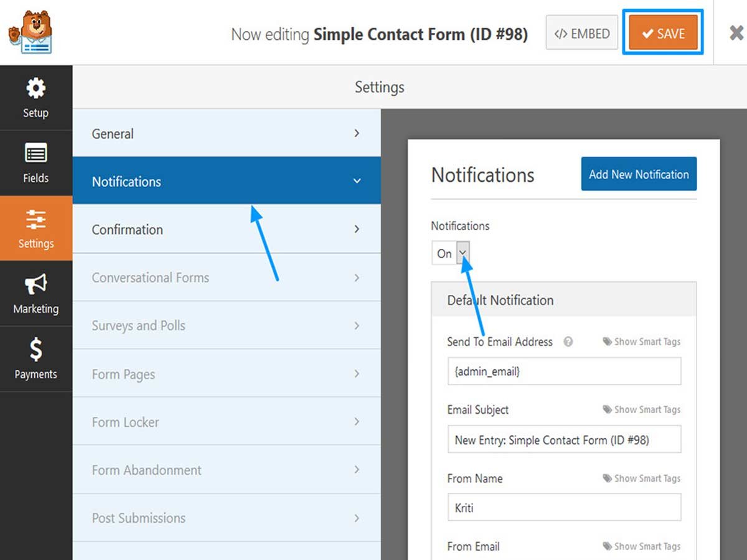Select the Notifications settings tab

click(x=227, y=181)
